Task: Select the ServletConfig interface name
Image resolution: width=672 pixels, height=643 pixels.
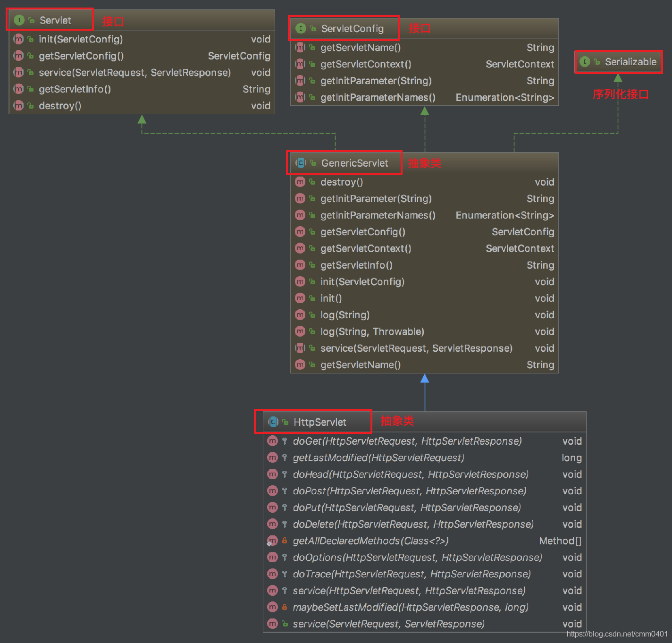Action: tap(353, 29)
